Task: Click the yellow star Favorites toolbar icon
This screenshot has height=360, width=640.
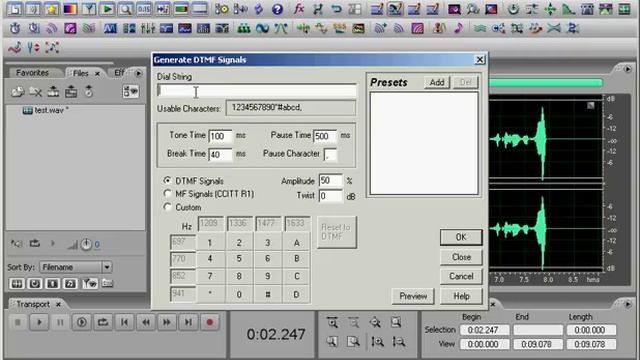Action: click(51, 9)
